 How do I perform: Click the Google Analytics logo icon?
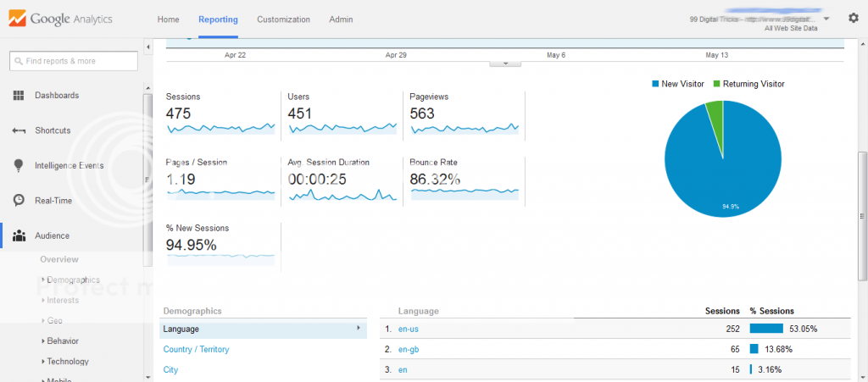click(17, 19)
